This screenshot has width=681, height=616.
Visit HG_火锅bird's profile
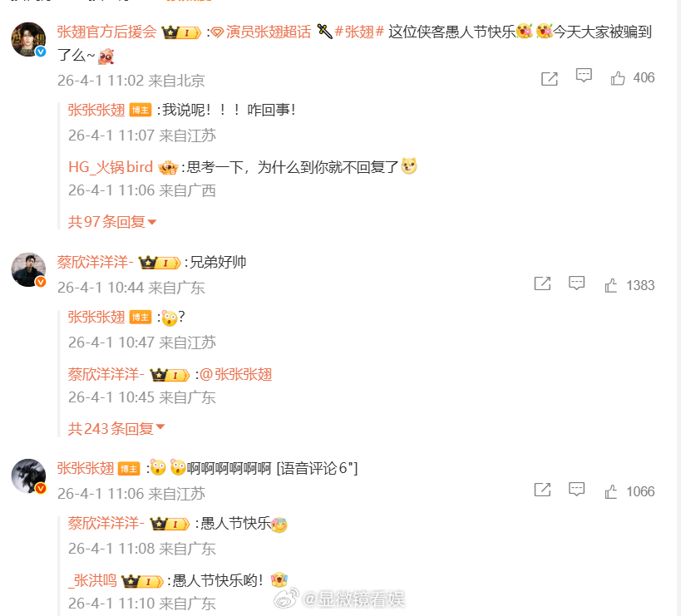point(111,167)
